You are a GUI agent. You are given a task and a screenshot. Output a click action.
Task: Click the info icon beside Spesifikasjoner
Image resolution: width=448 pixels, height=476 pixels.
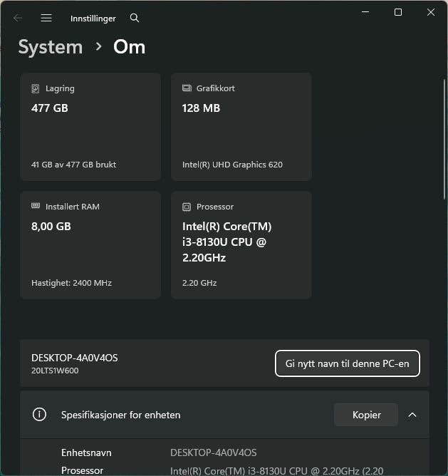[40, 415]
